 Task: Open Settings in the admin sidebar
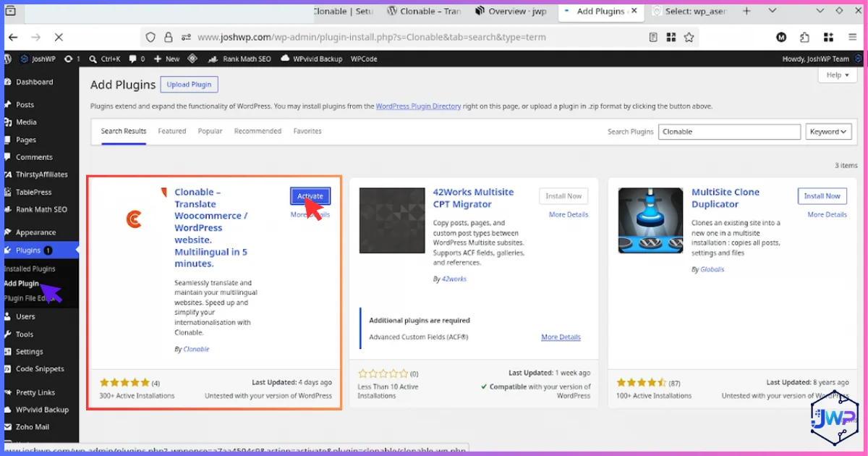[x=30, y=352]
